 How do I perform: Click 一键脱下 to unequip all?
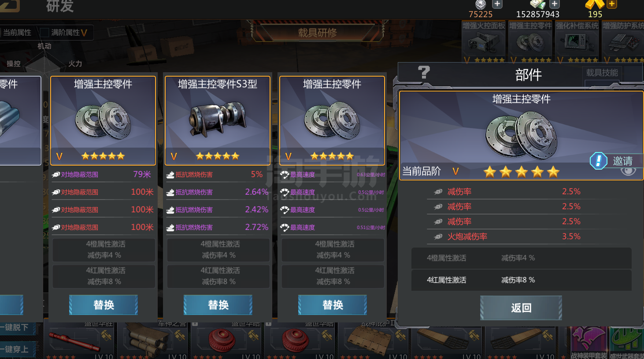[14, 327]
